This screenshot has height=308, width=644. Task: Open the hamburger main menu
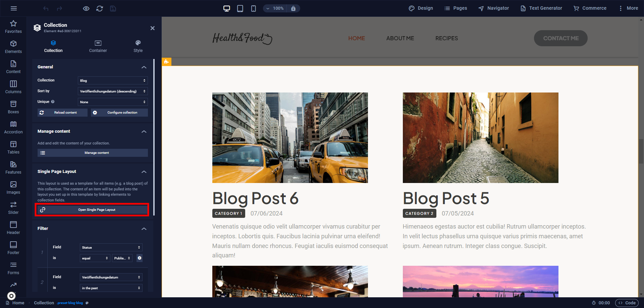(x=14, y=8)
